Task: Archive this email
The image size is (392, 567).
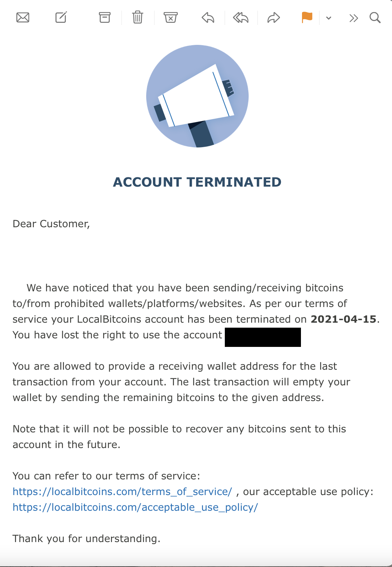Action: point(105,17)
